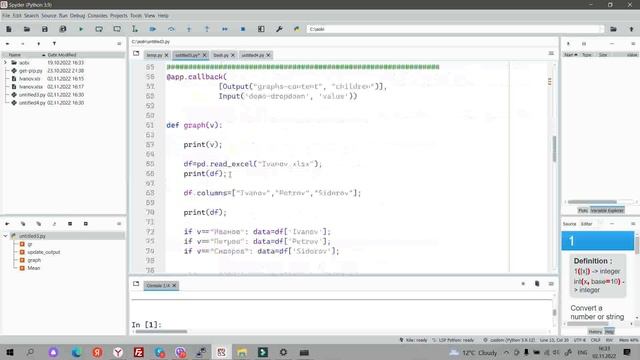Open the Projects menu

coord(119,16)
